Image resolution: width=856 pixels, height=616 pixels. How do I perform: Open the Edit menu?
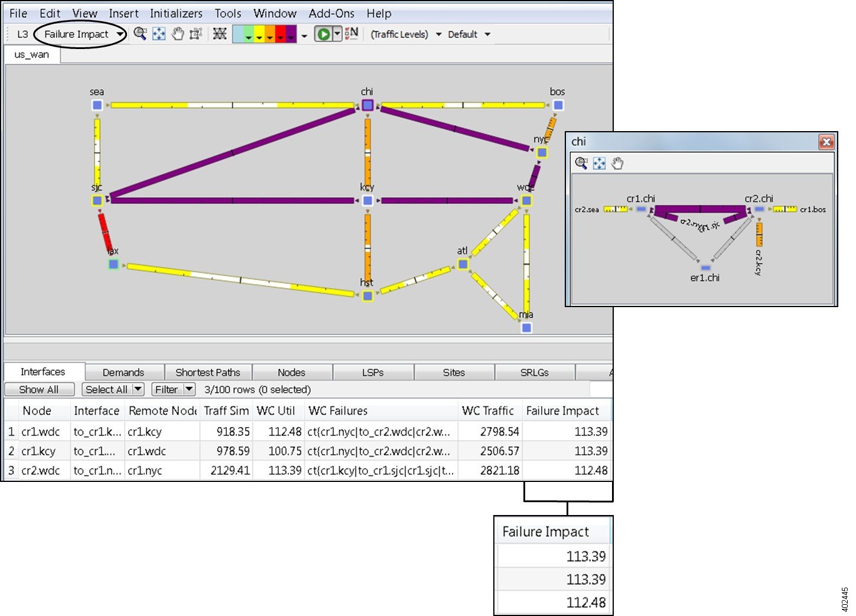click(50, 13)
